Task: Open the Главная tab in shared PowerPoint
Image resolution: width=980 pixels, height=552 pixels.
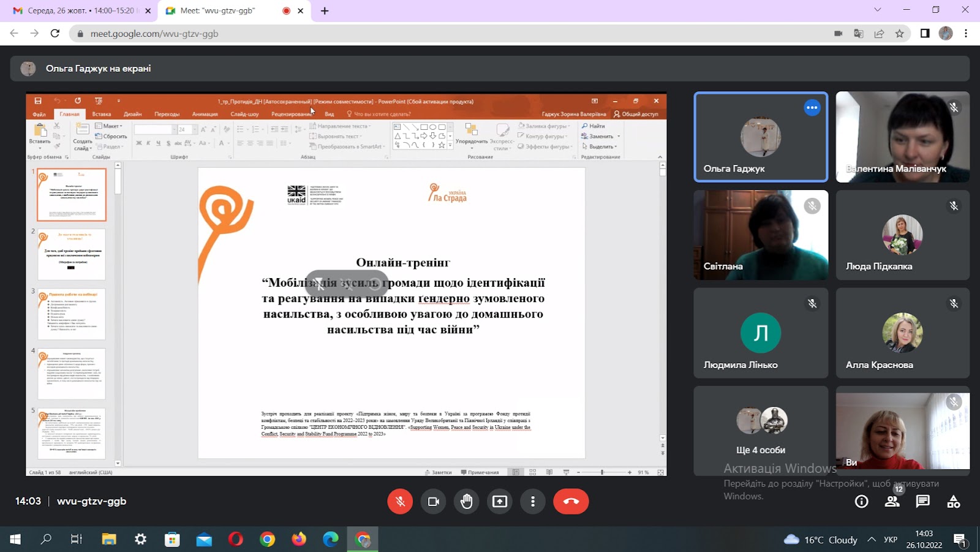Action: coord(69,114)
